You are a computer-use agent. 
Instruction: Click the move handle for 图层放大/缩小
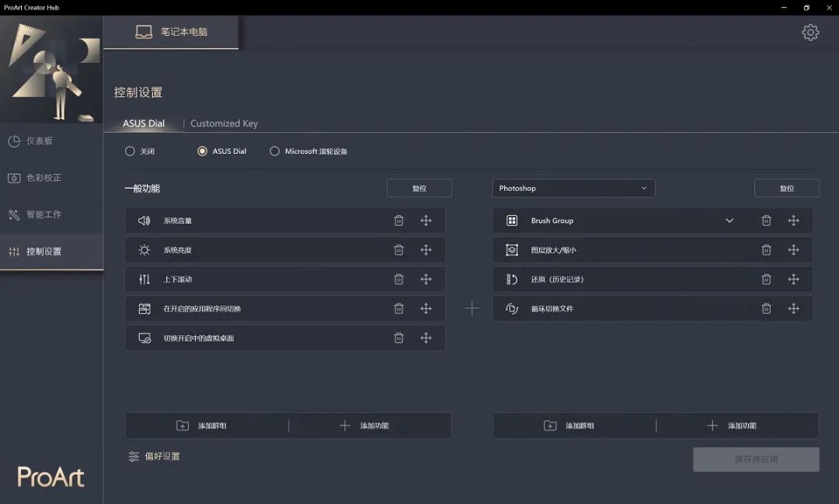[x=793, y=250]
